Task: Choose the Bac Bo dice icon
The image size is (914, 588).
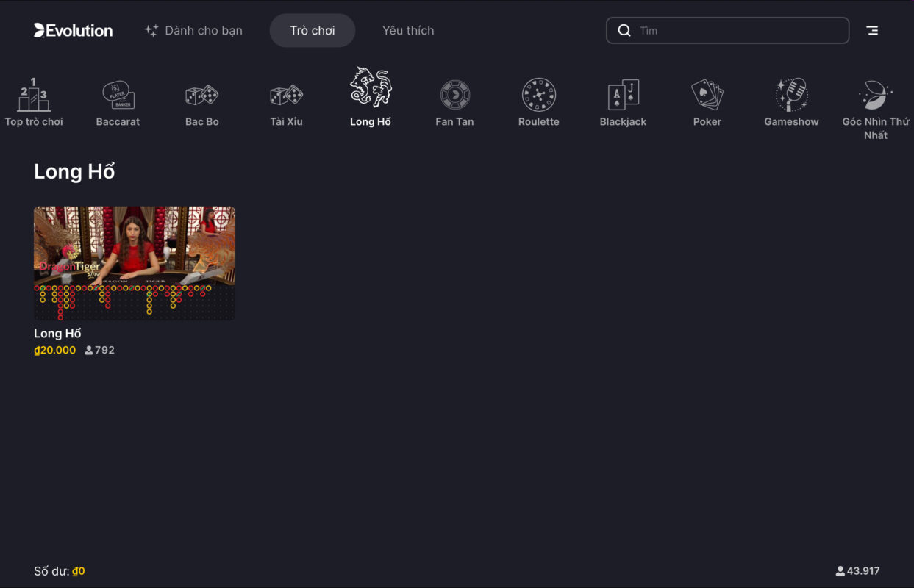Action: point(202,96)
